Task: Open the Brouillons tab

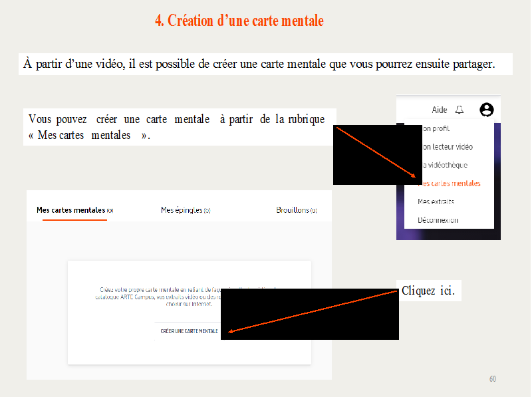Action: [x=296, y=210]
